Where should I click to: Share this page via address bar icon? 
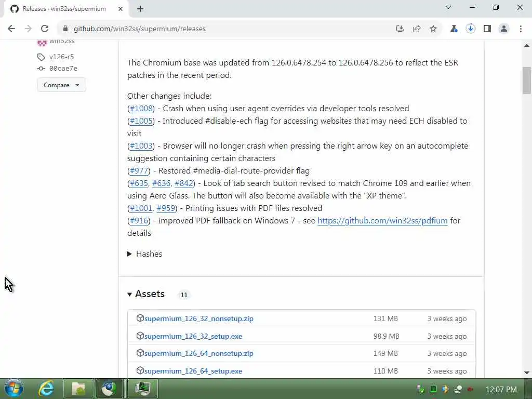click(x=417, y=29)
